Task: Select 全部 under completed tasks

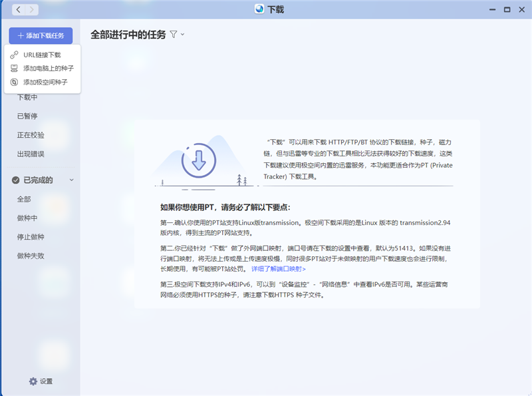Action: coord(24,199)
